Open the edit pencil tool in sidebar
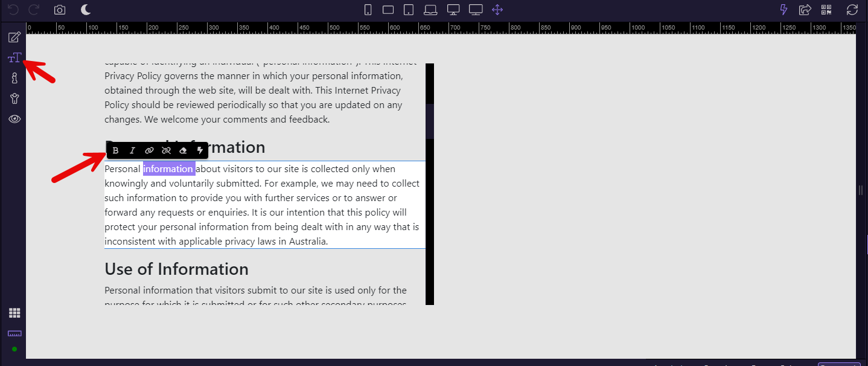 [x=14, y=37]
